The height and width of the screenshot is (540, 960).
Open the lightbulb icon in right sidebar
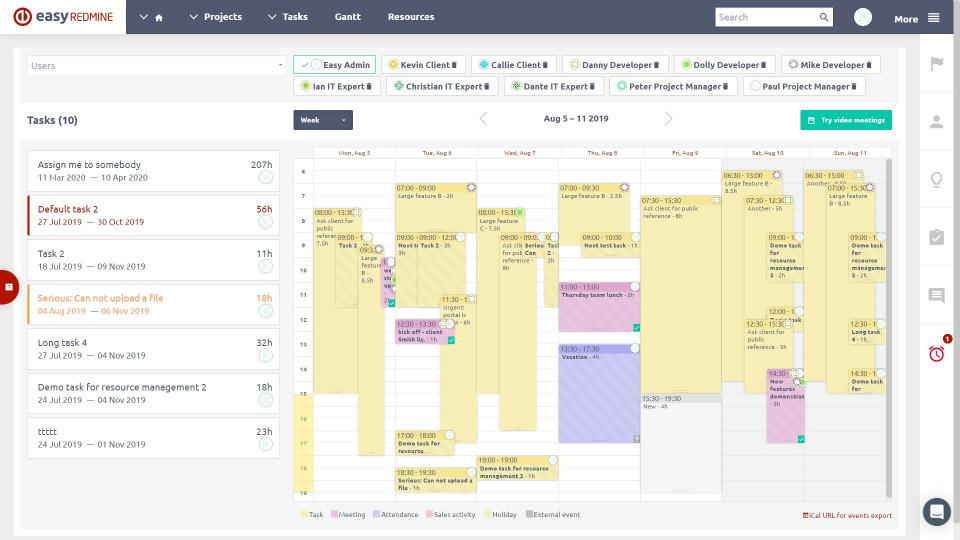pos(937,180)
